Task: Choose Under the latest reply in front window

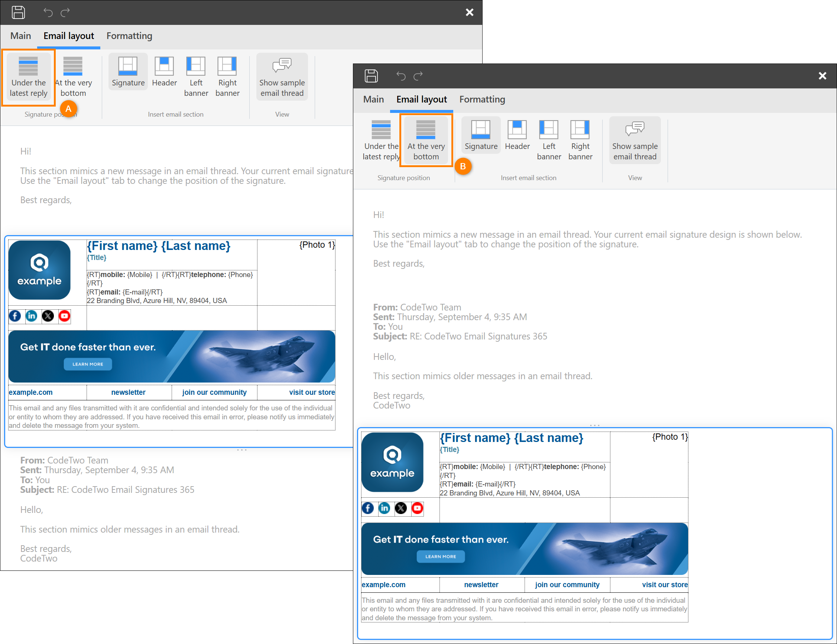Action: (x=381, y=141)
